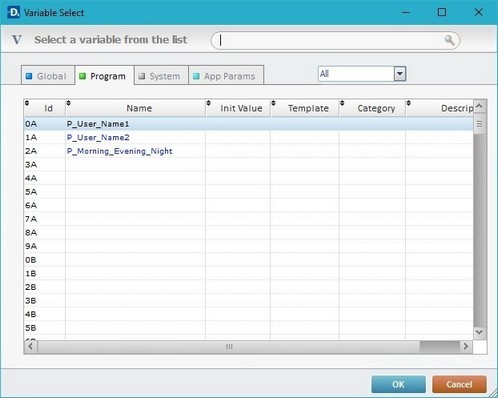Click the vertical scrollbar down arrow

pyautogui.click(x=479, y=332)
